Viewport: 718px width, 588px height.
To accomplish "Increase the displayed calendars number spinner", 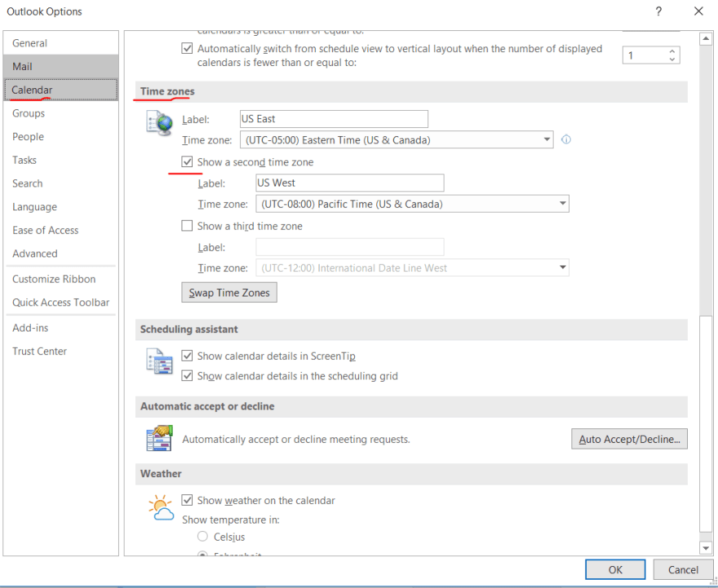I will [671, 51].
